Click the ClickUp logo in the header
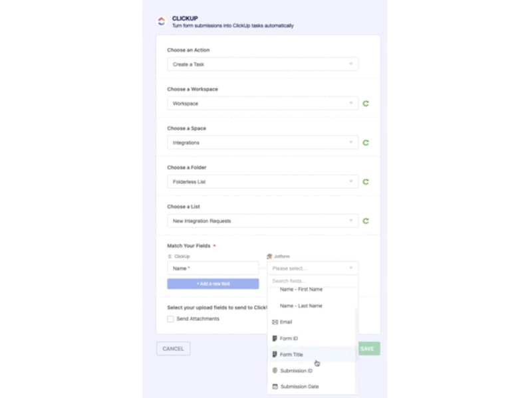Screen dimensions: 532x398 point(160,21)
